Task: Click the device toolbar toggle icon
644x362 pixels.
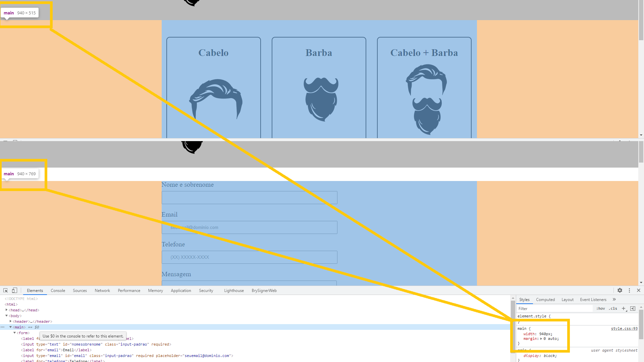Action: pyautogui.click(x=15, y=290)
